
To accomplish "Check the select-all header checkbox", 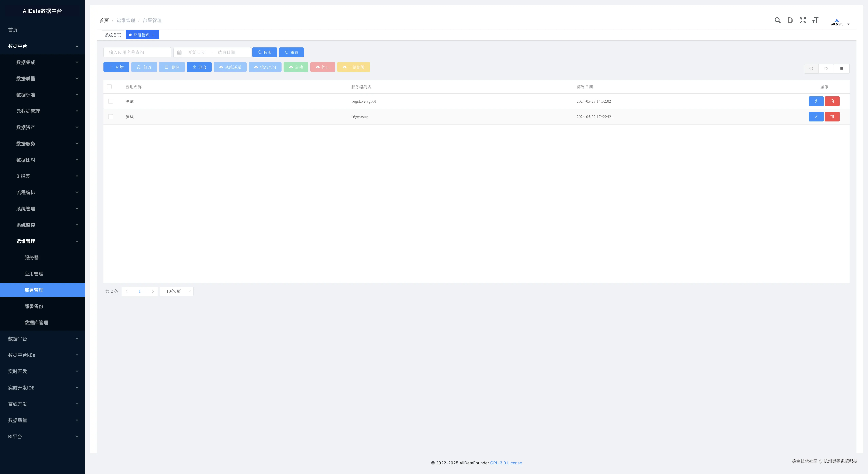I will [109, 87].
